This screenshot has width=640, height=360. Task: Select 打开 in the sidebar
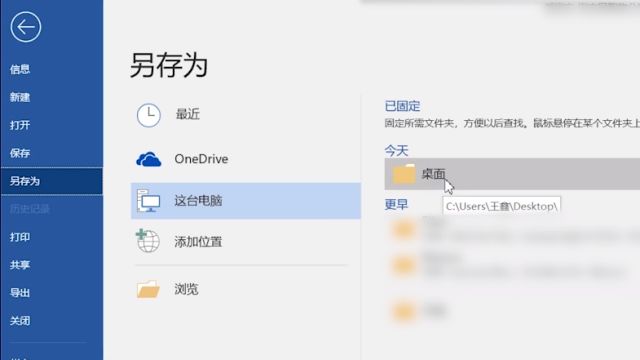click(20, 125)
